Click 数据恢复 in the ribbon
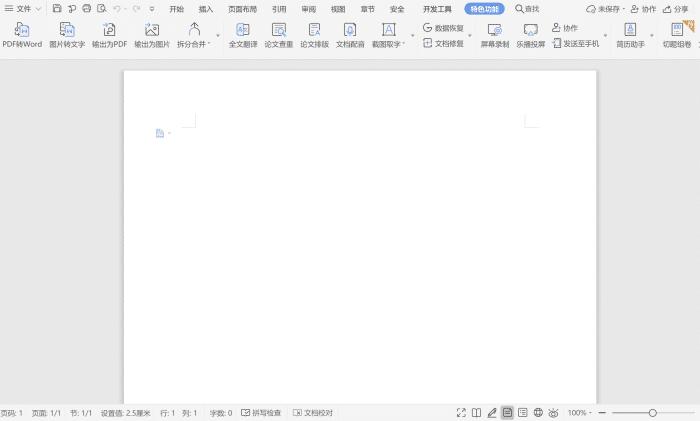This screenshot has height=421, width=700. coord(443,28)
